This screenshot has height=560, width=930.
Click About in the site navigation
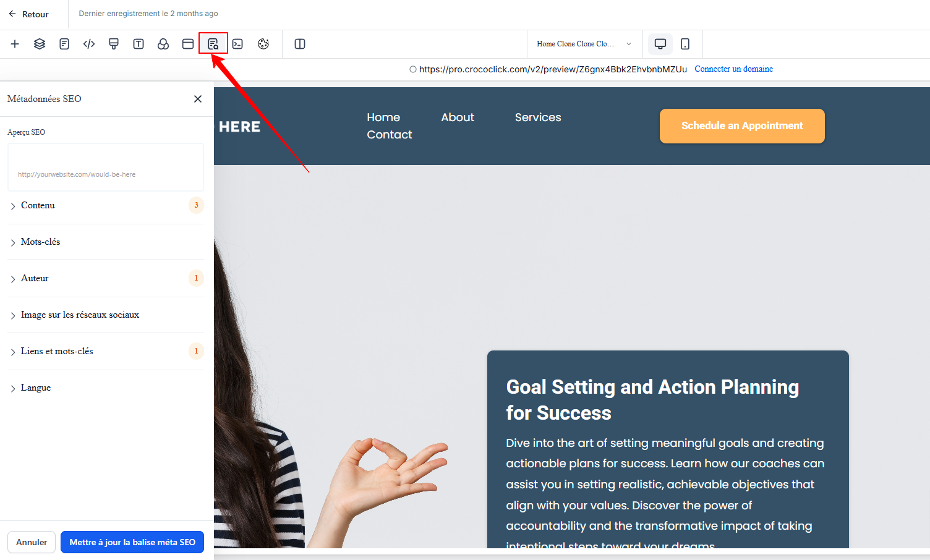pyautogui.click(x=458, y=117)
